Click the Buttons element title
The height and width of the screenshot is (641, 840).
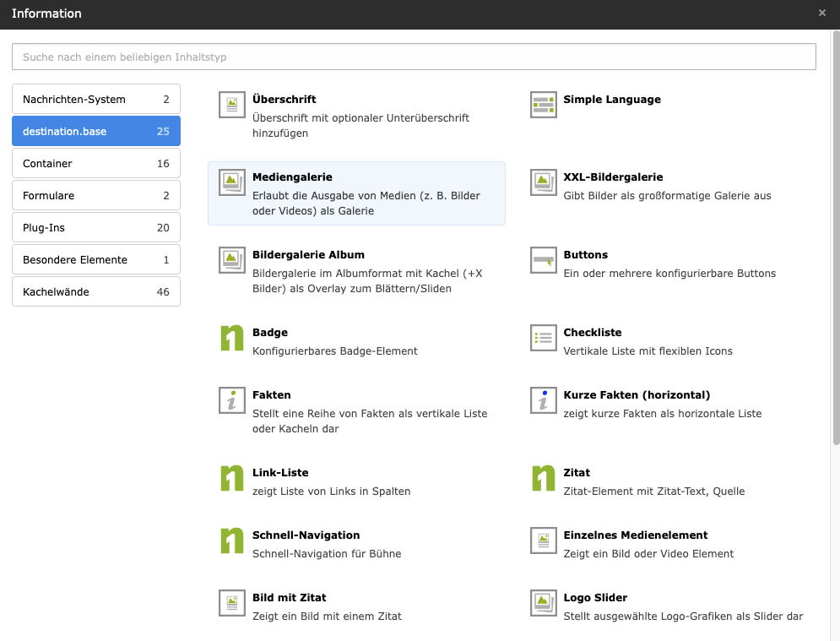point(586,254)
